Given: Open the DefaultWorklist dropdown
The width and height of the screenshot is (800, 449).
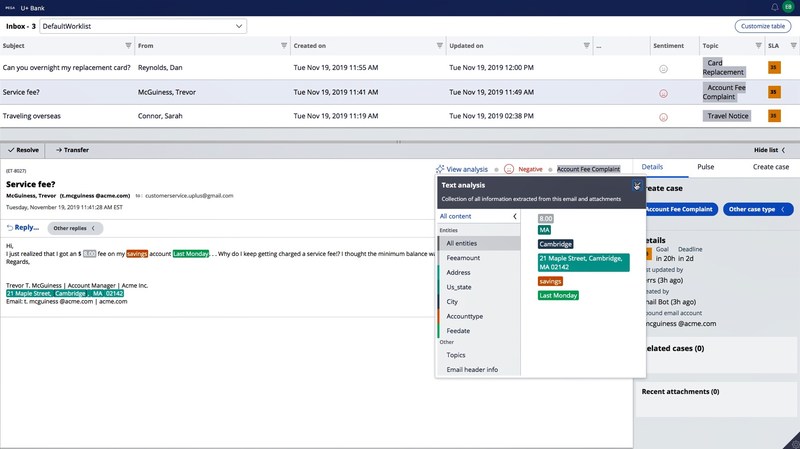Looking at the screenshot, I should click(x=142, y=26).
